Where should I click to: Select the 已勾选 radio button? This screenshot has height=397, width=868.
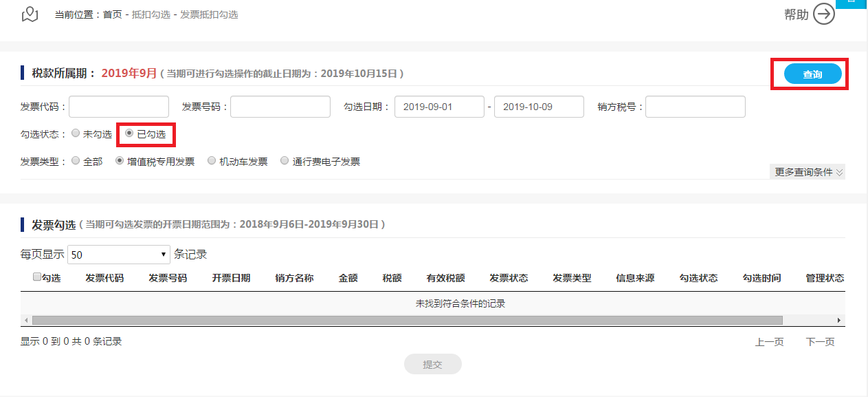pyautogui.click(x=129, y=134)
